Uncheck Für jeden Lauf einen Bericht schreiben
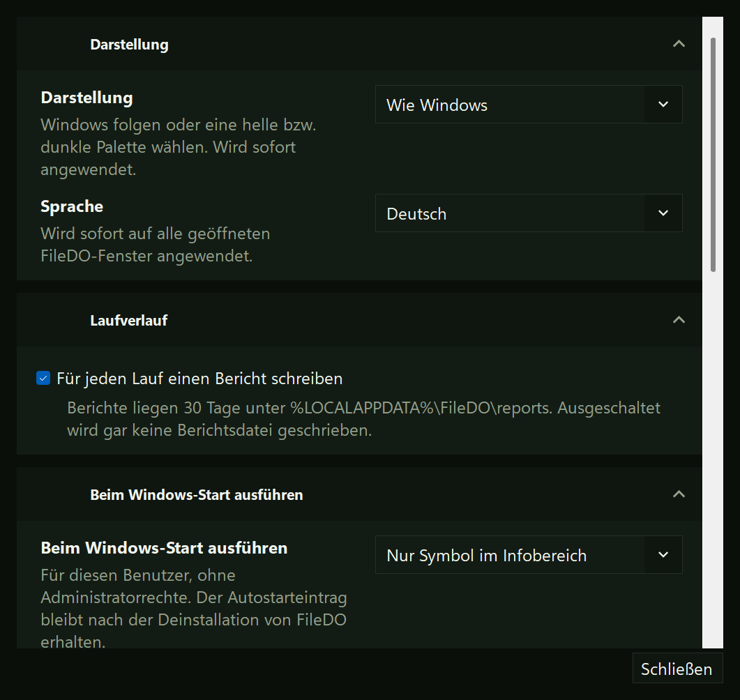 coord(43,378)
